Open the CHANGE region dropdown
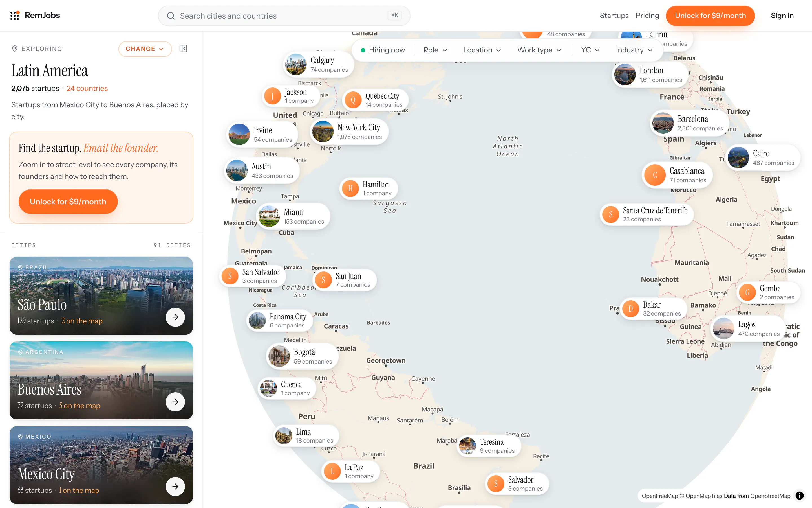Viewport: 812px width, 508px height. click(x=145, y=49)
